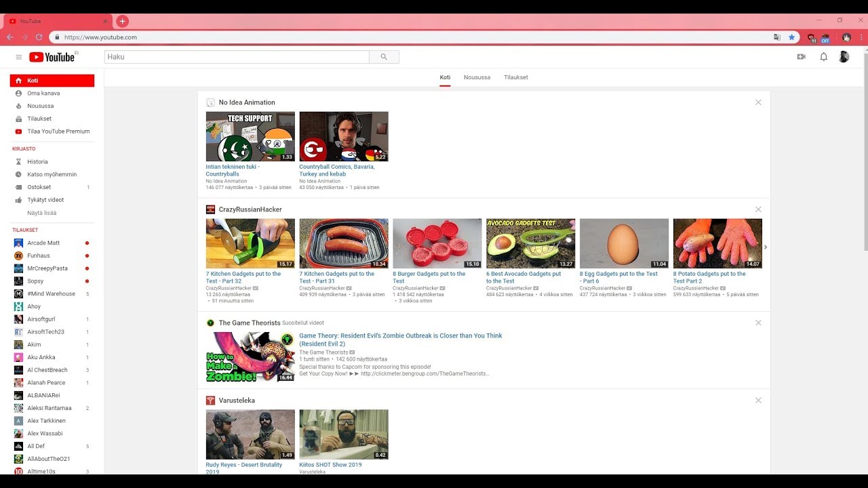Open the 7 Kitchen Gadgets Part 31 thumbnail
This screenshot has height=488, width=868.
point(344,243)
